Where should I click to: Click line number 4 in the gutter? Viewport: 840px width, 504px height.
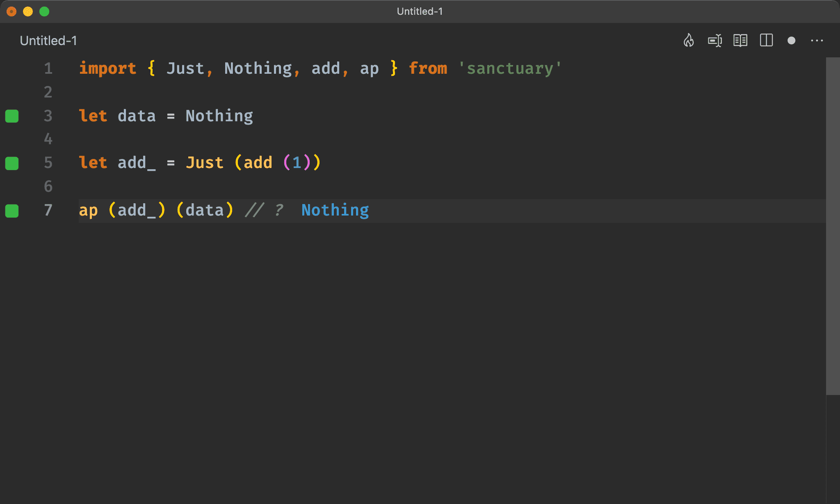48,139
